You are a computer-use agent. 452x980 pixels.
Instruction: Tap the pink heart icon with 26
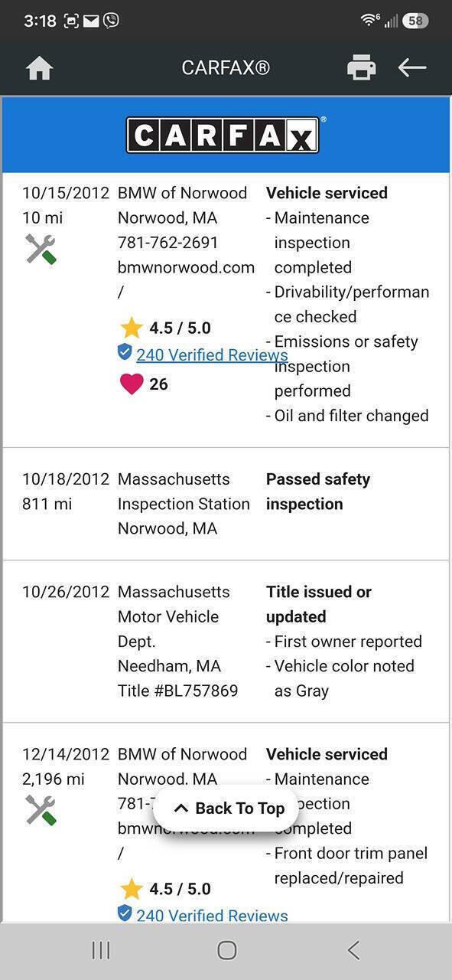(132, 384)
